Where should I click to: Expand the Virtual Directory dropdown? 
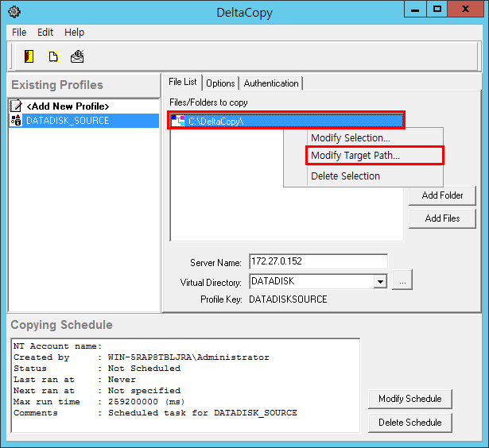click(380, 281)
